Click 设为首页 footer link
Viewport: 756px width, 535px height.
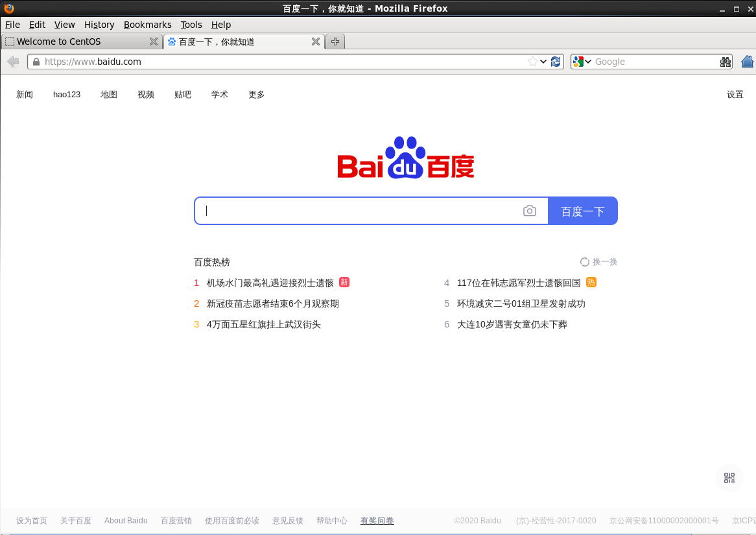coord(31,521)
